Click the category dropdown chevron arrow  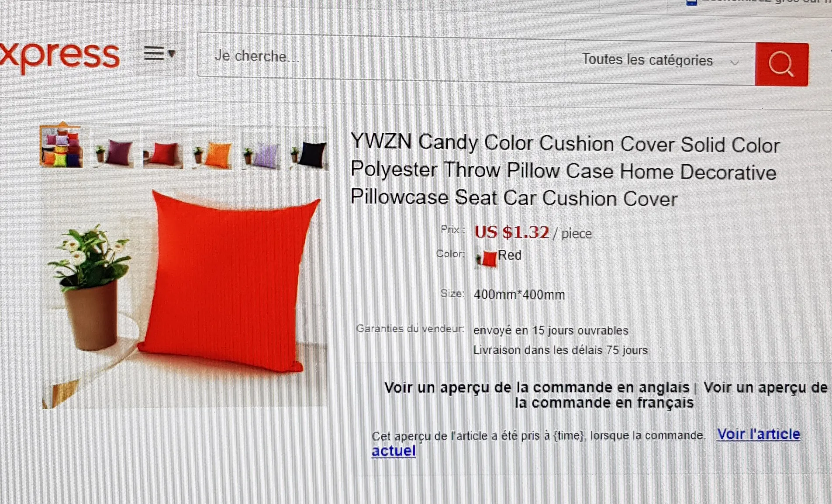(x=735, y=62)
